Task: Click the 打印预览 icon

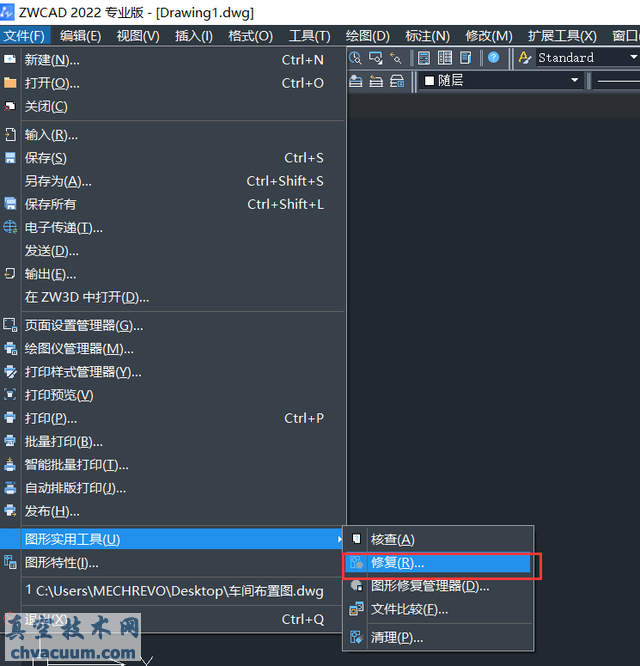Action: pos(10,395)
